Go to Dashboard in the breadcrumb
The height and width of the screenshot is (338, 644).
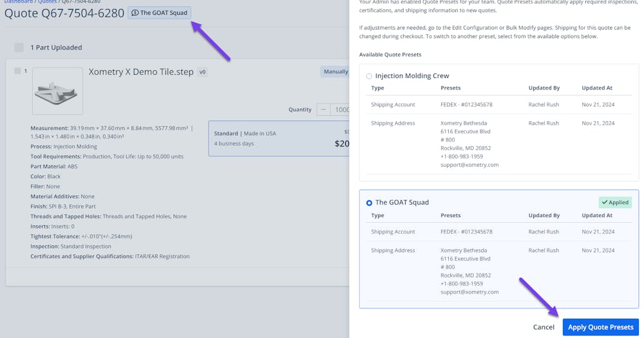pyautogui.click(x=18, y=2)
